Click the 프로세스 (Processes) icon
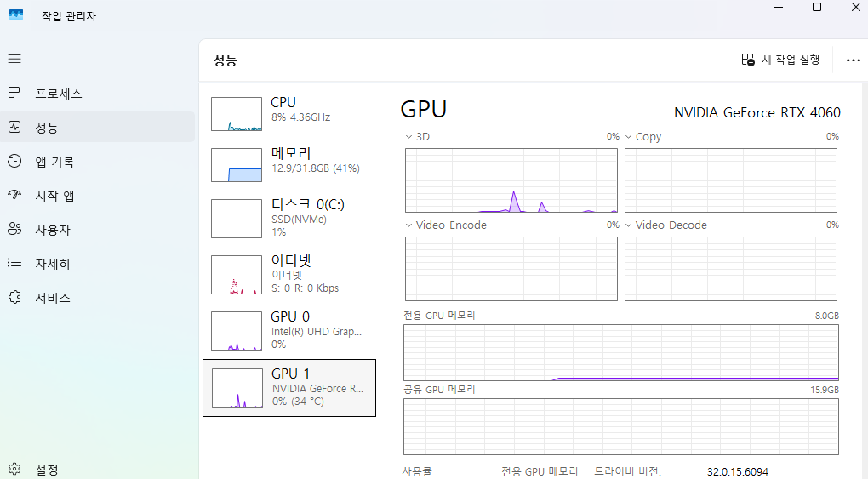868x479 pixels. [x=14, y=93]
